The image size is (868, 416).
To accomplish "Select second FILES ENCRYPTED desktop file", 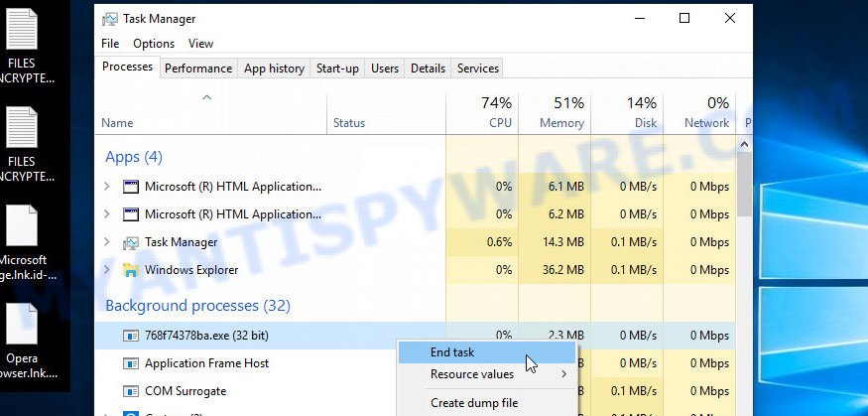I will pyautogui.click(x=22, y=145).
